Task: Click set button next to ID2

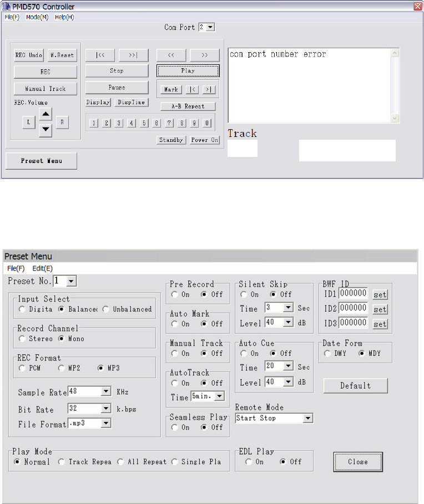Action: [x=380, y=309]
